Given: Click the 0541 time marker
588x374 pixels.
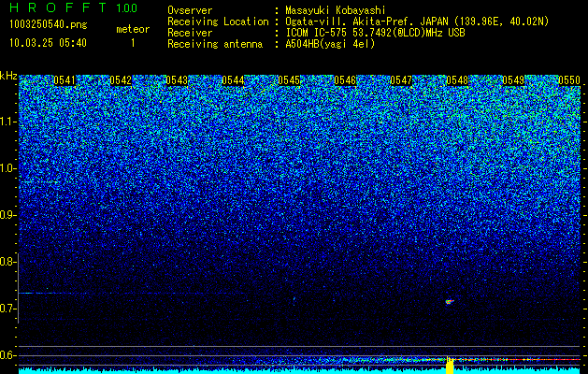Looking at the screenshot, I should (65, 80).
